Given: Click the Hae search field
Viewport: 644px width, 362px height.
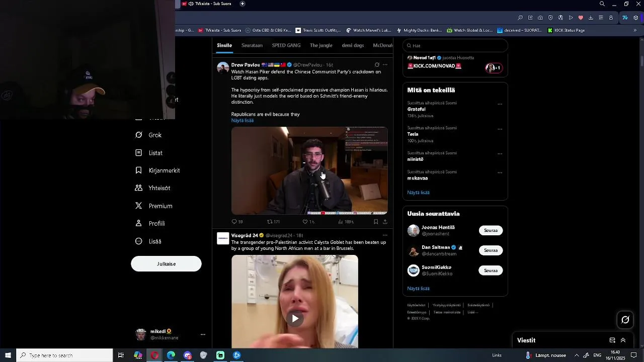Looking at the screenshot, I should 455,46.
